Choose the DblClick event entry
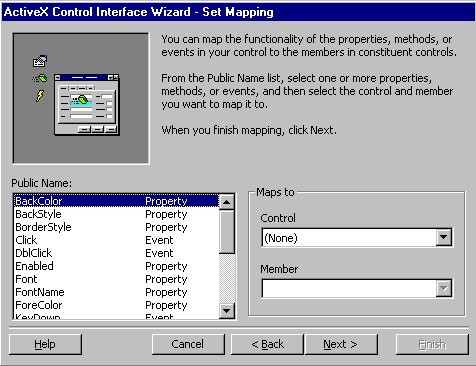The width and height of the screenshot is (476, 366). click(x=116, y=253)
